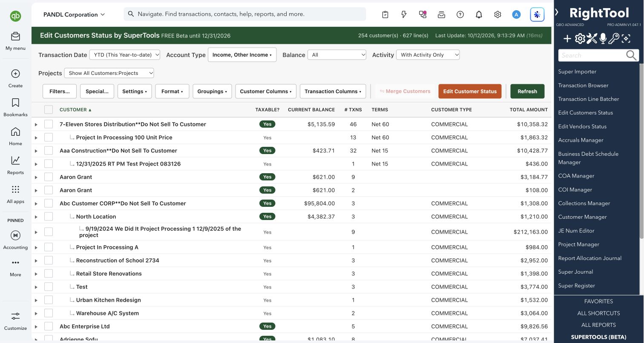Image resolution: width=644 pixels, height=343 pixels.
Task: Switch to ALL SHORTCUTS section
Action: [x=598, y=313]
